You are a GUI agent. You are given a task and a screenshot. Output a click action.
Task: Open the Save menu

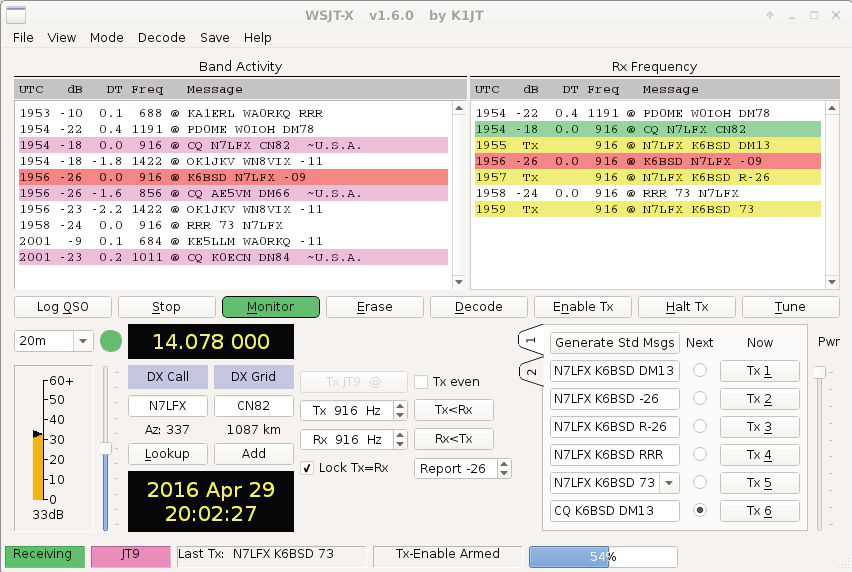(x=214, y=37)
